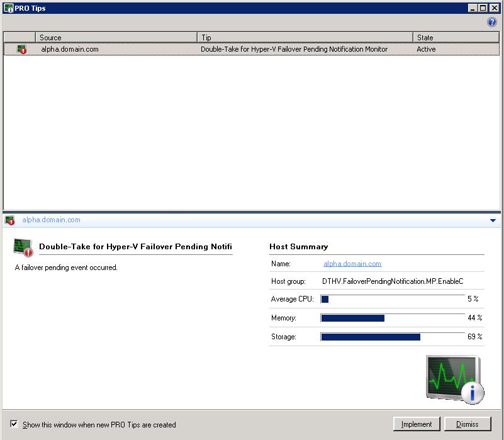This screenshot has height=440, width=504.
Task: Sort list by Tip column header
Action: (305, 37)
